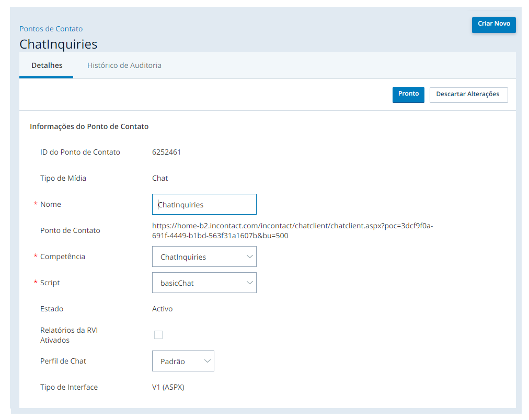Click the Pronto button
This screenshot has height=420, width=529.
click(408, 95)
